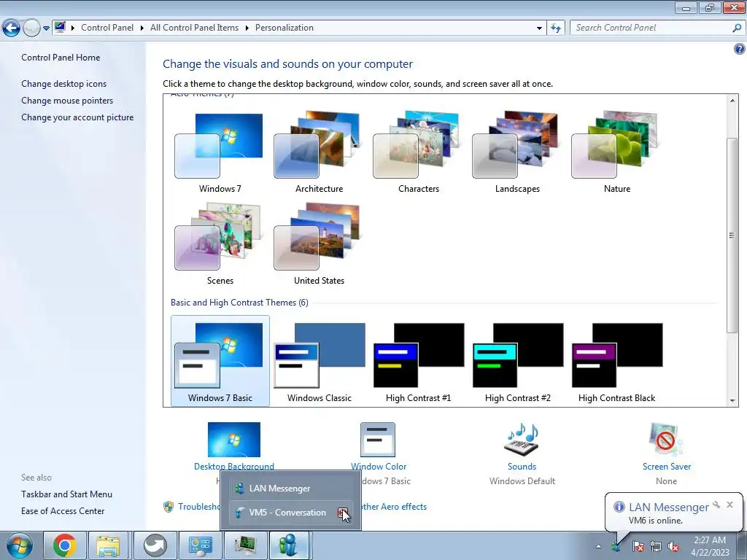Viewport: 747px width, 560px height.
Task: Click Control Panel breadcrumb
Action: [107, 28]
